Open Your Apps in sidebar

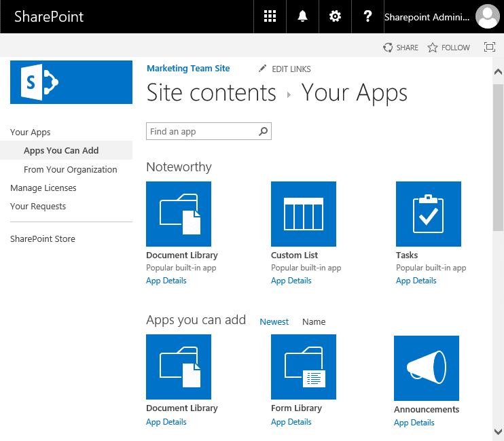pyautogui.click(x=30, y=133)
